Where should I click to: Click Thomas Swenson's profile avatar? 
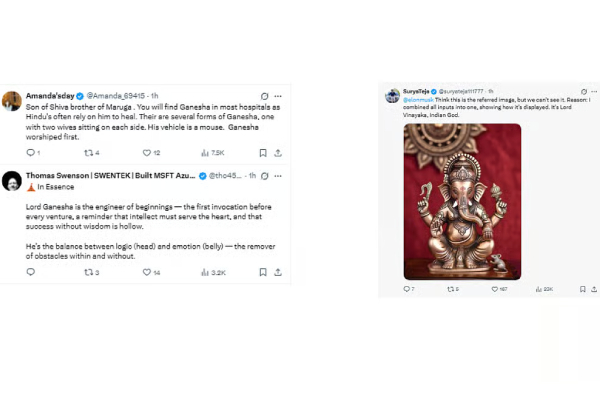(x=12, y=180)
